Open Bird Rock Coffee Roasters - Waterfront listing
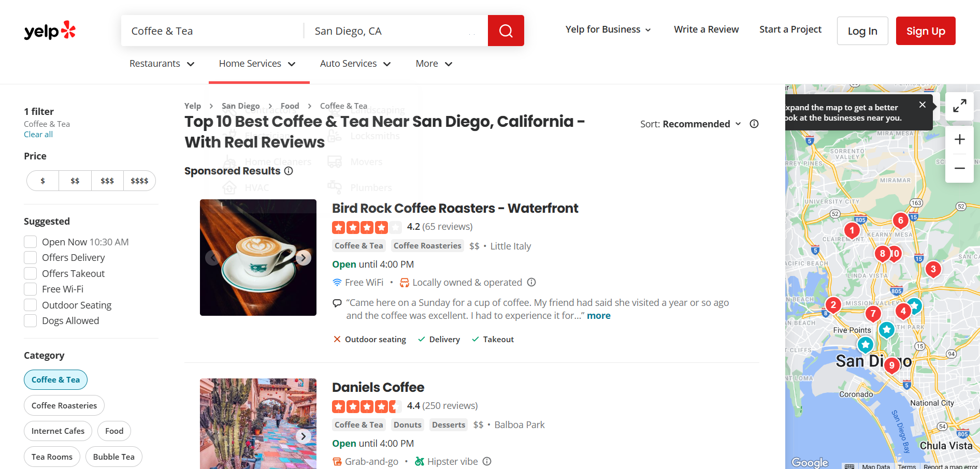The height and width of the screenshot is (469, 980). coord(455,208)
